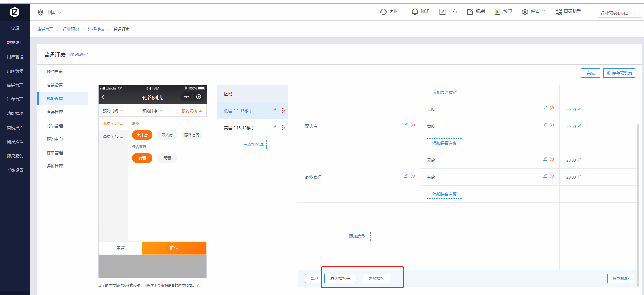644x295 pixels.
Task: Open 用户管理 in left sidebar
Action: [x=15, y=57]
